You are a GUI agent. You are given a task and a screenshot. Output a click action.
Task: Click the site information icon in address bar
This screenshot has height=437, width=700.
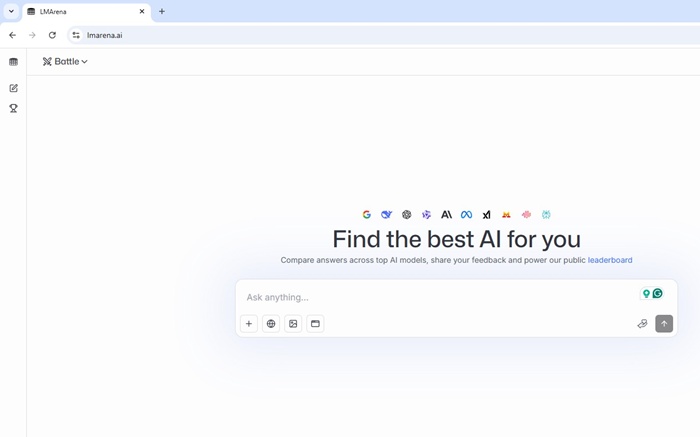pos(76,35)
